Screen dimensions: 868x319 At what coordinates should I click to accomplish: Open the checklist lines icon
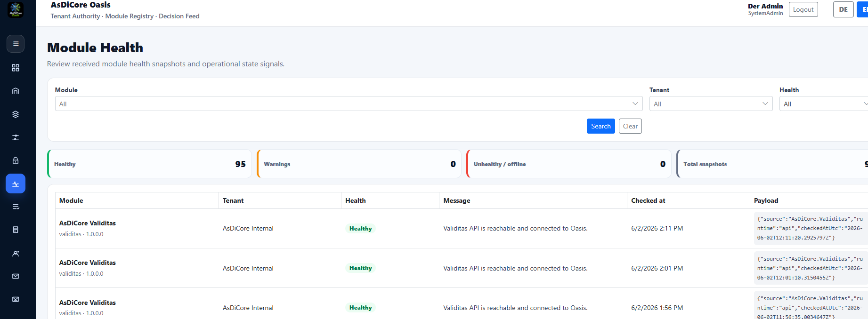(16, 207)
